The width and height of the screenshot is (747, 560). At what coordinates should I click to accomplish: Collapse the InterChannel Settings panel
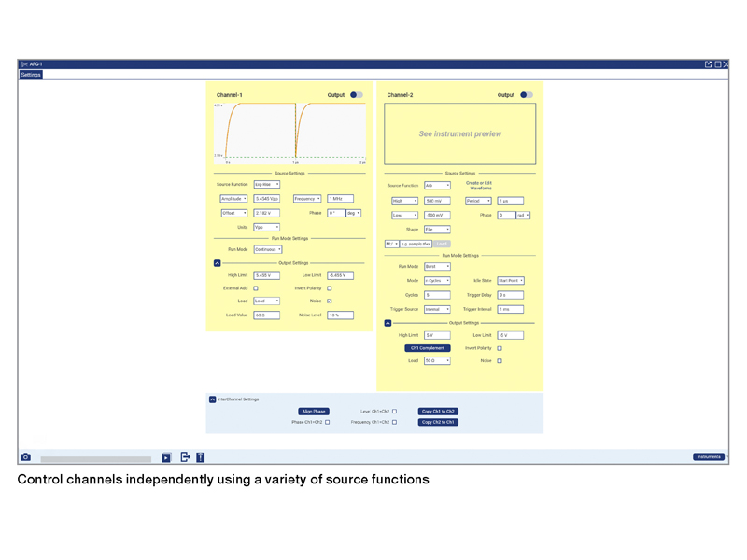coord(212,399)
